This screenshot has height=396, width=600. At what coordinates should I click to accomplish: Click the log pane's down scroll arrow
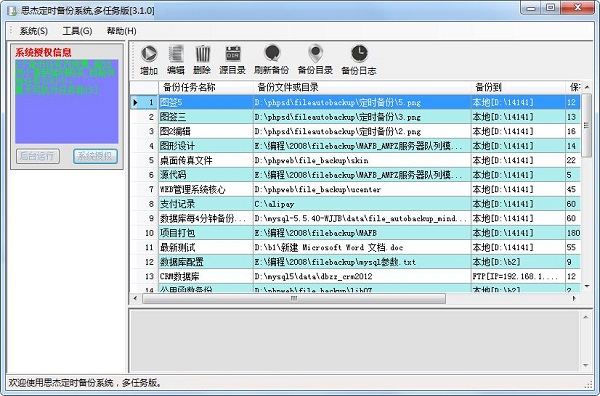coord(585,365)
